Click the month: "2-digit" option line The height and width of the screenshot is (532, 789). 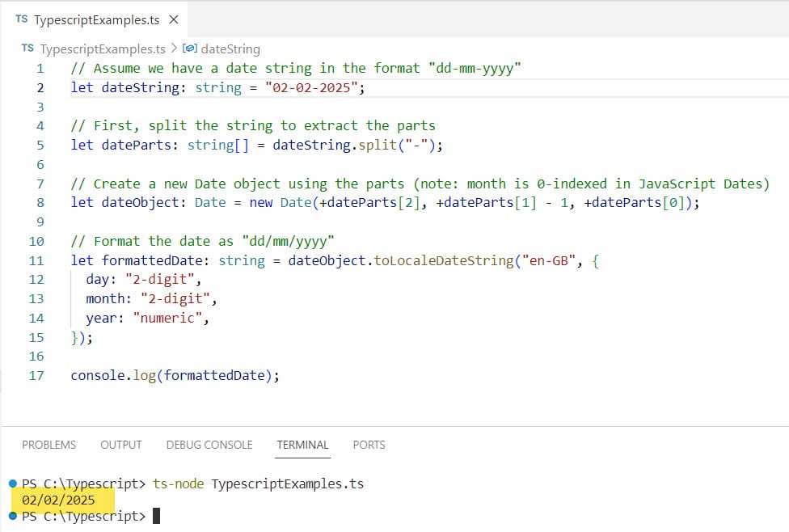point(151,299)
